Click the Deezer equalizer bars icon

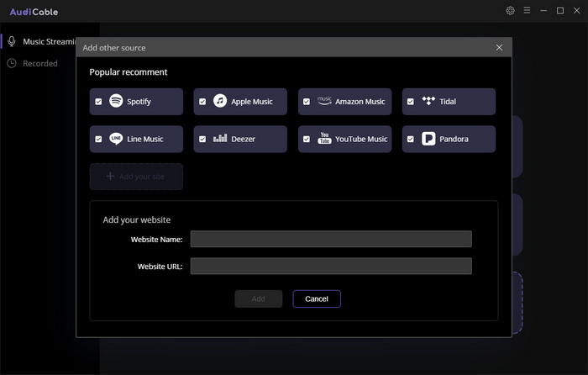click(220, 138)
